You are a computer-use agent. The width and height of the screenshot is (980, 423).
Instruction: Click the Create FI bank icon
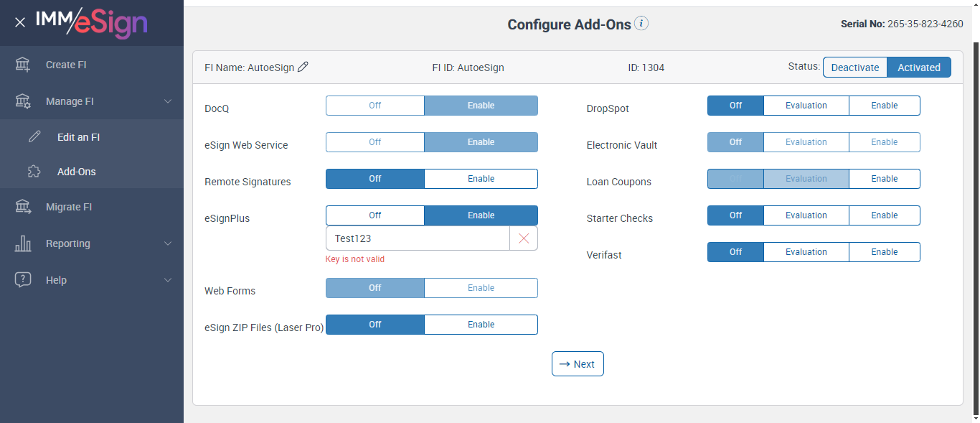tap(23, 65)
